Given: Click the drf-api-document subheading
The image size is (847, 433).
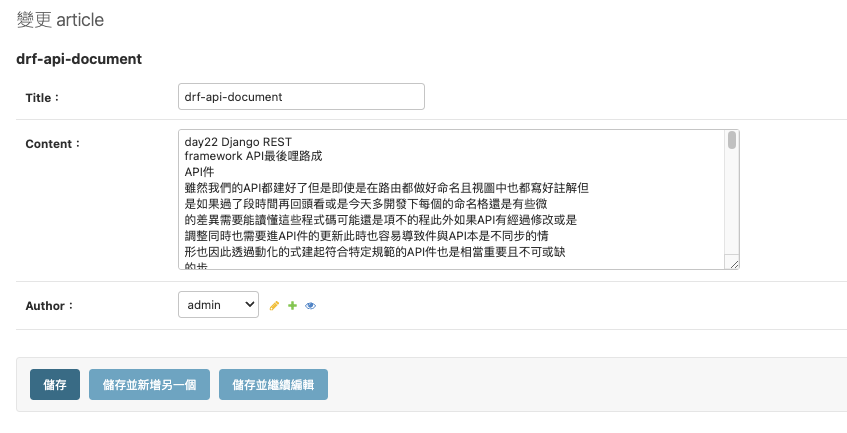Looking at the screenshot, I should coord(79,59).
